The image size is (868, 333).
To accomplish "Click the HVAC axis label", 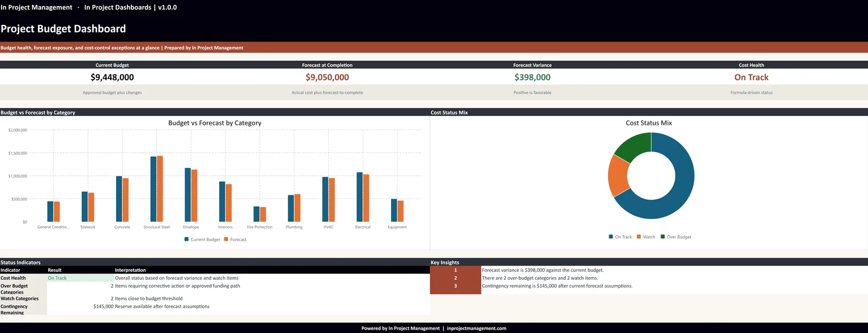I will pos(329,227).
